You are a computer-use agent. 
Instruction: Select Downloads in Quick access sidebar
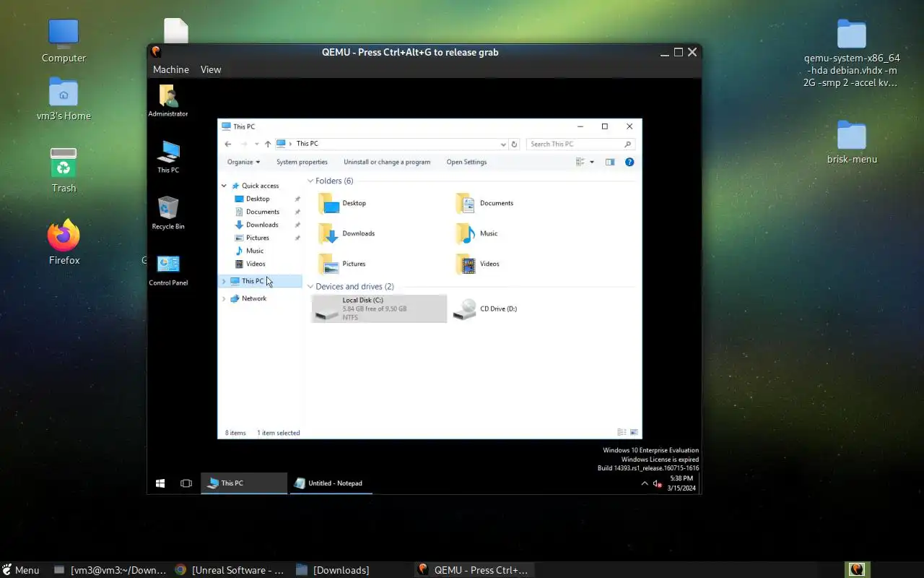(262, 225)
